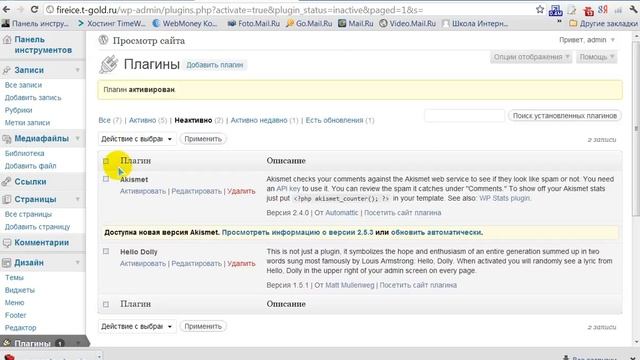This screenshot has width=640, height=360.
Task: View version 2.5.3 information link
Action: pos(298,232)
